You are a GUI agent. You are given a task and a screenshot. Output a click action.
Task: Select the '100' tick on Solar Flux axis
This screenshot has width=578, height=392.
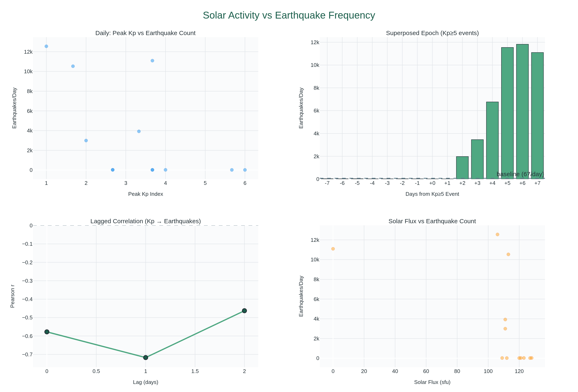click(x=488, y=371)
